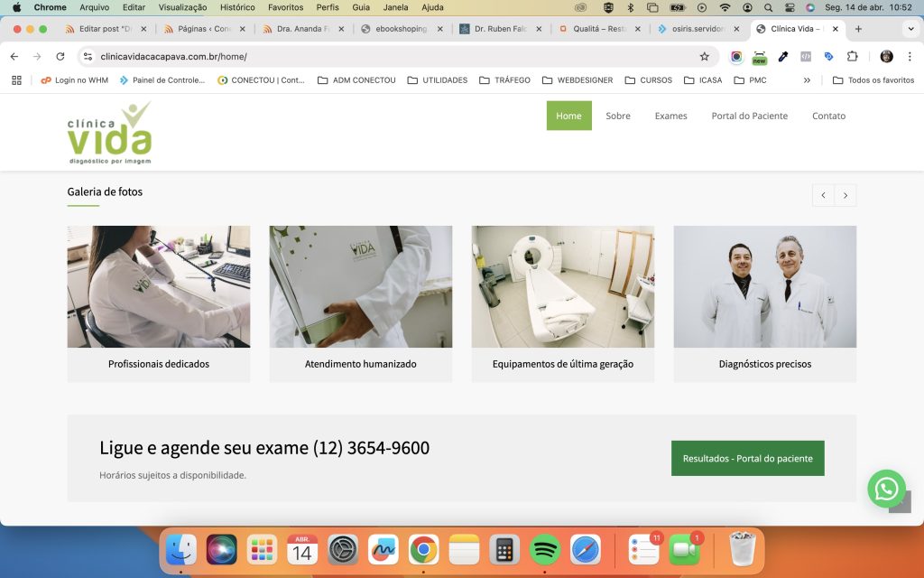Image resolution: width=924 pixels, height=578 pixels.
Task: Switch to the Dr. Ruben tab
Action: tap(501, 29)
